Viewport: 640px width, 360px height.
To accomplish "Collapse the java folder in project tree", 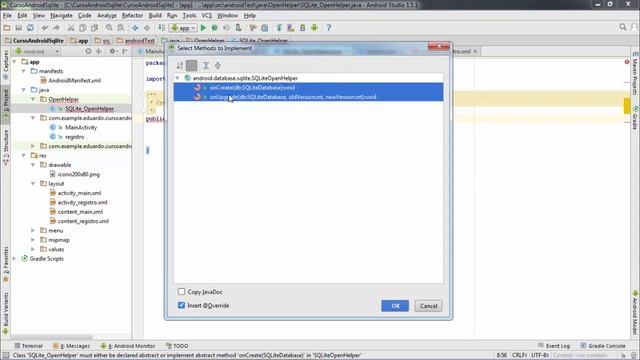I will point(24,90).
